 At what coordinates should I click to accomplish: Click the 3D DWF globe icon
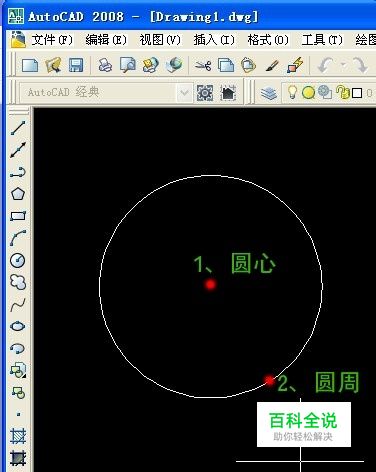click(174, 65)
